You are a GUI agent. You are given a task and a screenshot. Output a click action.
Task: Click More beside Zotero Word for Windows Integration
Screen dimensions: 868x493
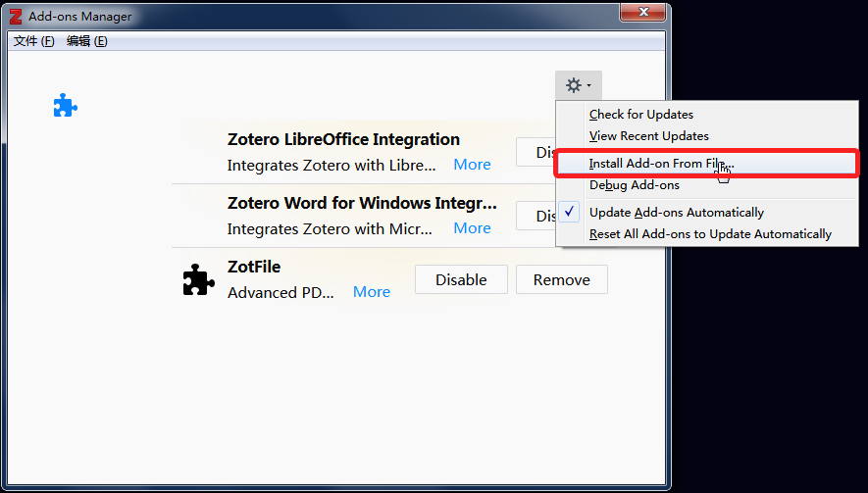coord(472,228)
